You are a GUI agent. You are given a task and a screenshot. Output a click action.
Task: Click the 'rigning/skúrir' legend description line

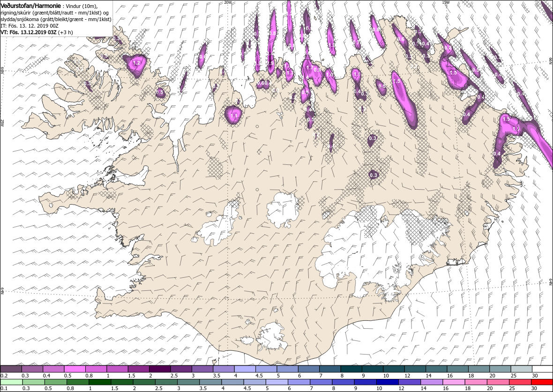tap(54, 13)
